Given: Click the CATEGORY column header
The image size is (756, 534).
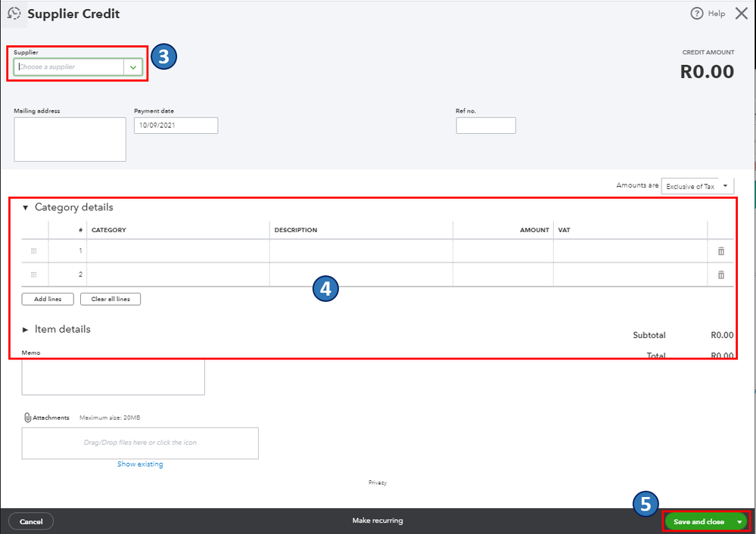Looking at the screenshot, I should 108,230.
